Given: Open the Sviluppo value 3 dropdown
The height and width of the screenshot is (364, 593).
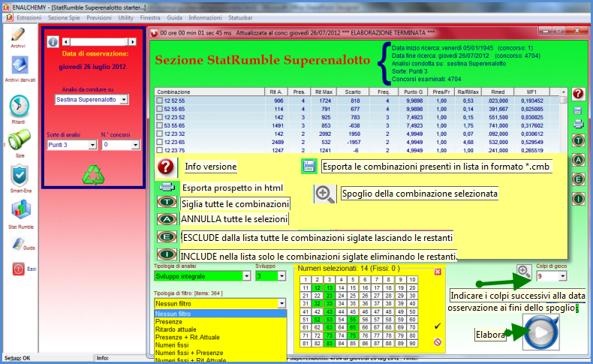Looking at the screenshot, I should point(281,276).
